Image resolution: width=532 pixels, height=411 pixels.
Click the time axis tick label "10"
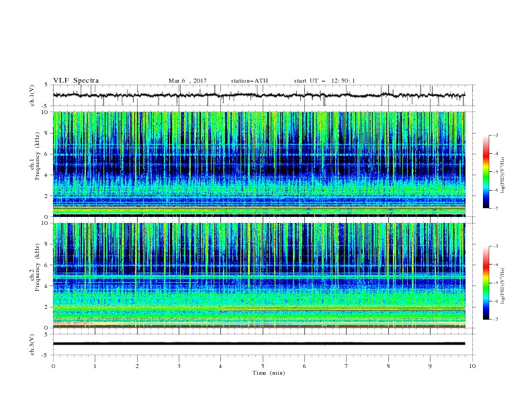pyautogui.click(x=472, y=366)
